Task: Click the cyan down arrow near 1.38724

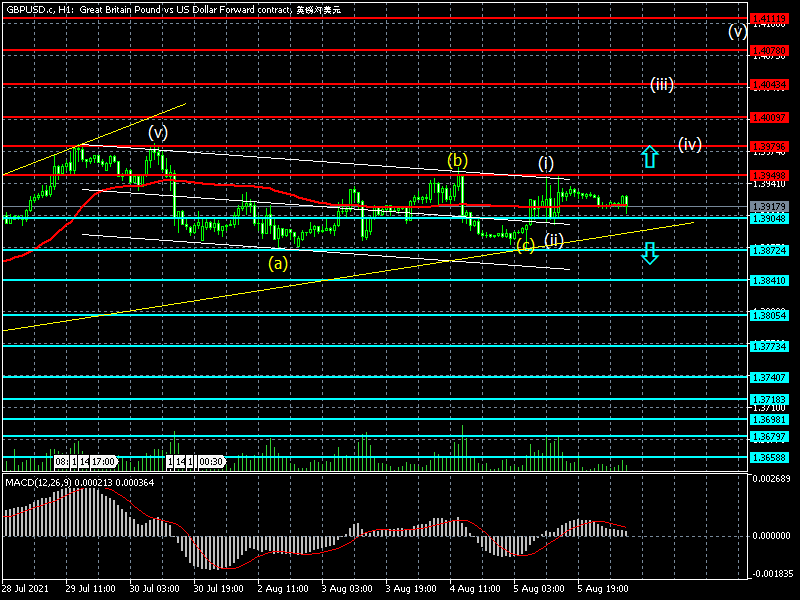Action: [649, 253]
